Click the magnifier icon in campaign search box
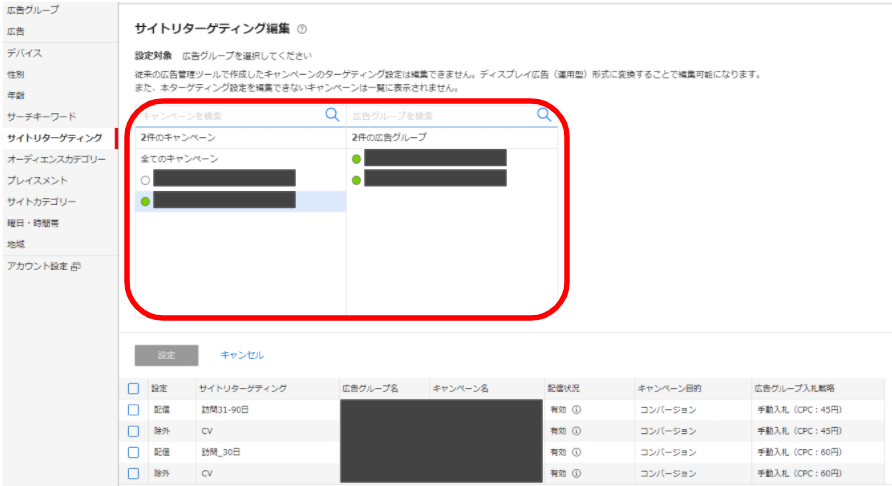 point(333,115)
